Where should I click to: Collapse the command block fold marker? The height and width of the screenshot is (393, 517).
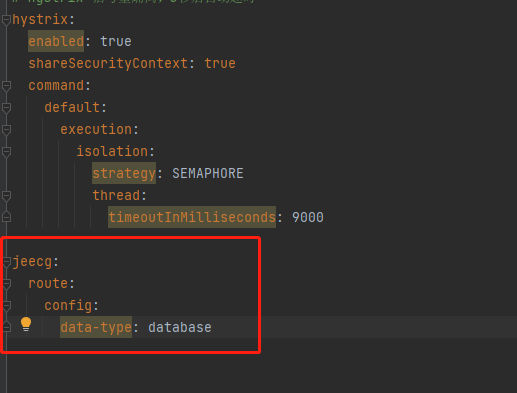click(6, 86)
